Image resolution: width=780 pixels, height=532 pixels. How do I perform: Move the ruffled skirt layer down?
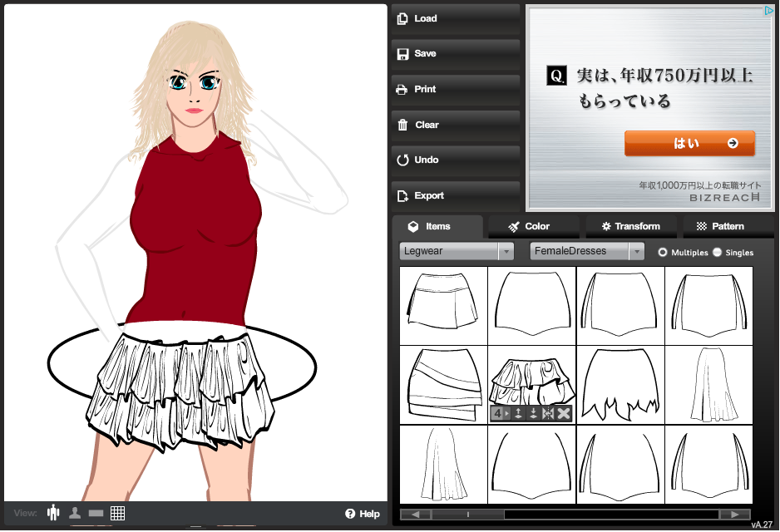(x=533, y=414)
